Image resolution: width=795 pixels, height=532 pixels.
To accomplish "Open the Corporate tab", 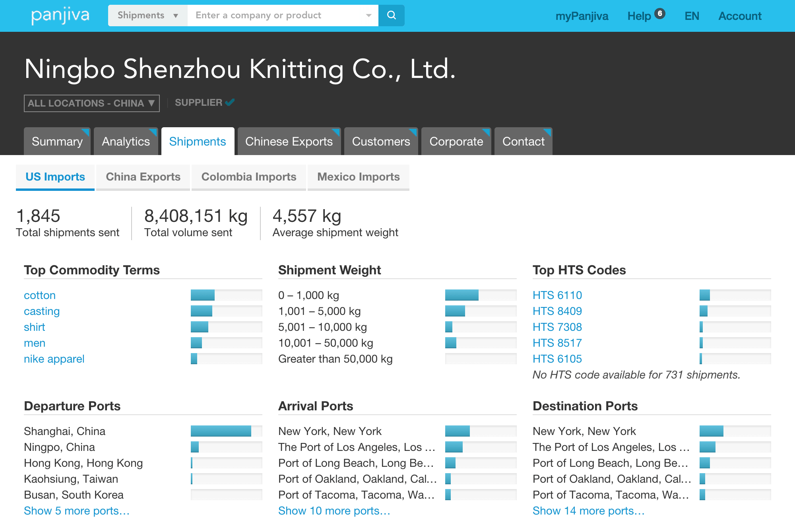I will [456, 141].
